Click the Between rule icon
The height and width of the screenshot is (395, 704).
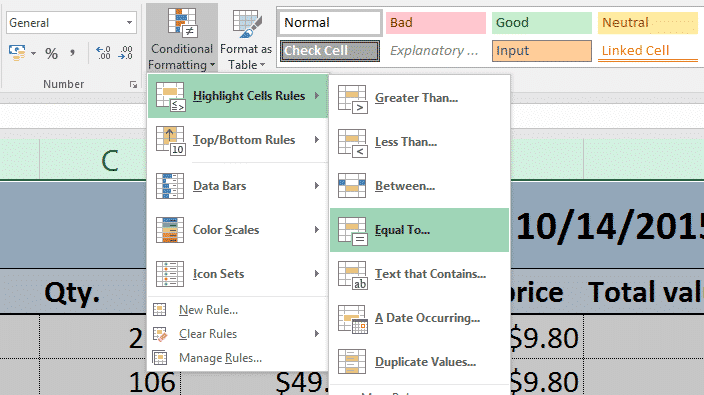tap(352, 186)
